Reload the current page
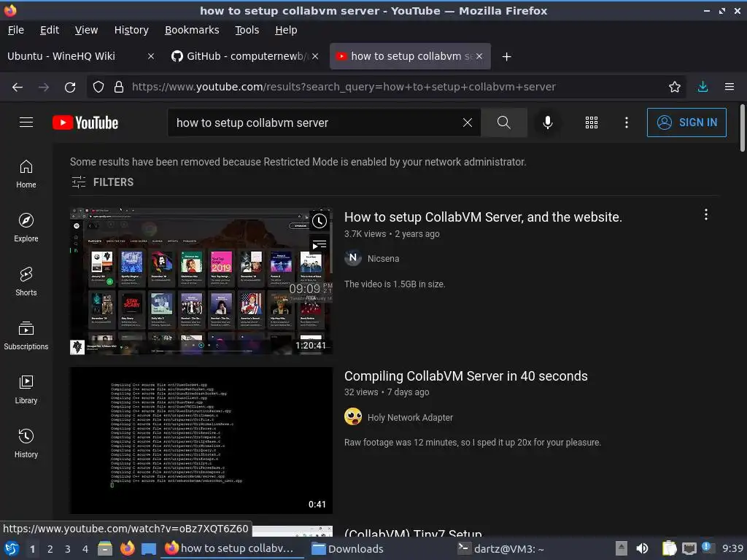 (x=70, y=87)
